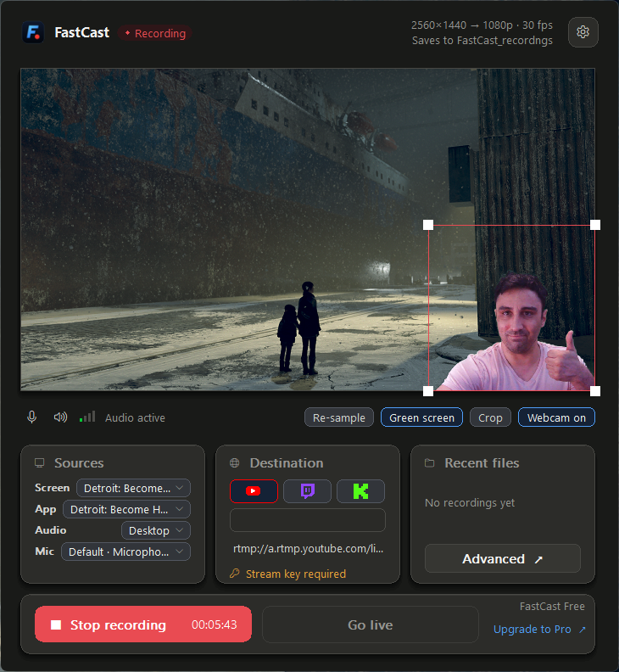
Task: Stop the recording
Action: 143,624
